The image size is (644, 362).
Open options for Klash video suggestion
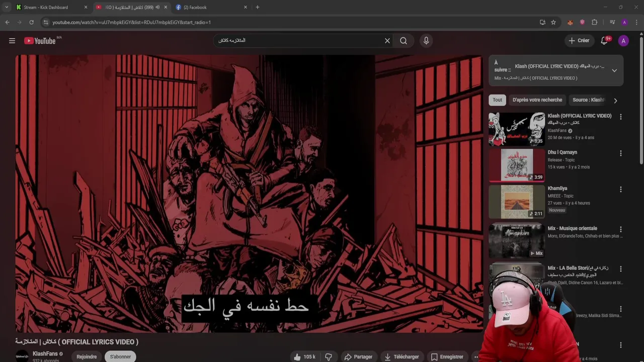[620, 117]
